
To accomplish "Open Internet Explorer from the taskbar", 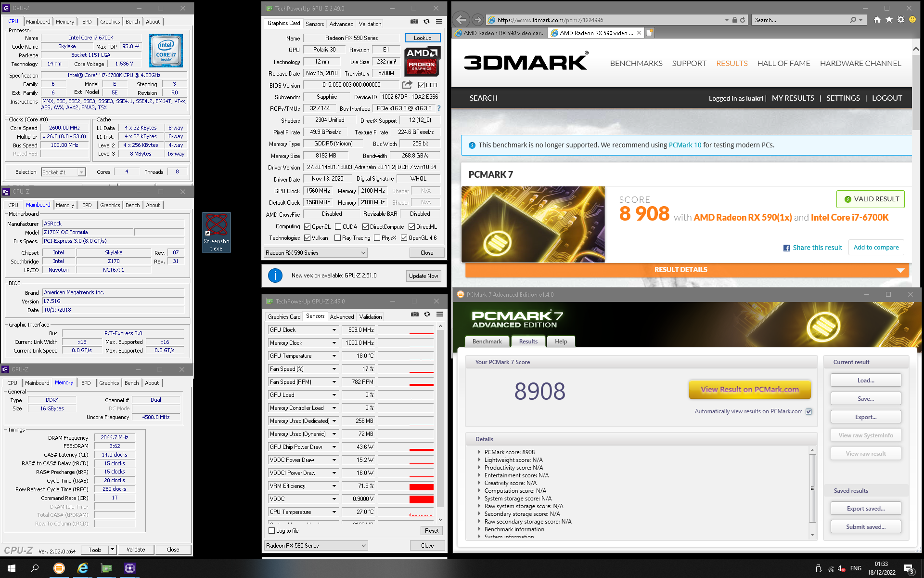I will (x=83, y=568).
